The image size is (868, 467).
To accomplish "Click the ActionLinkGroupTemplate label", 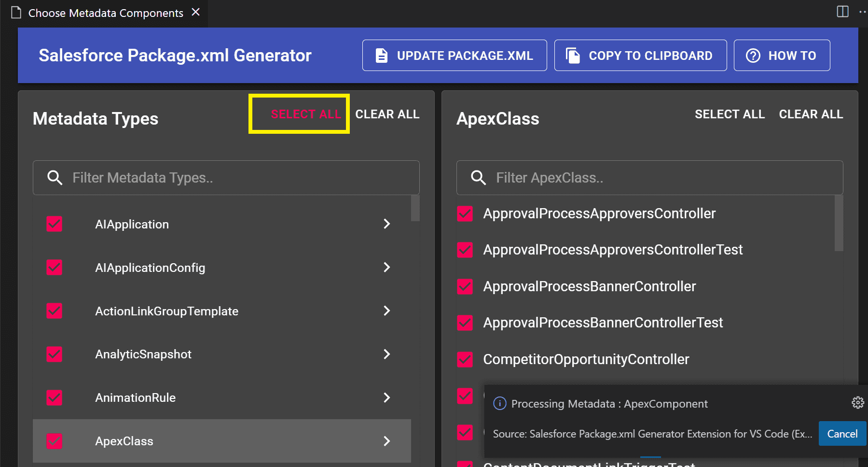I will (166, 311).
